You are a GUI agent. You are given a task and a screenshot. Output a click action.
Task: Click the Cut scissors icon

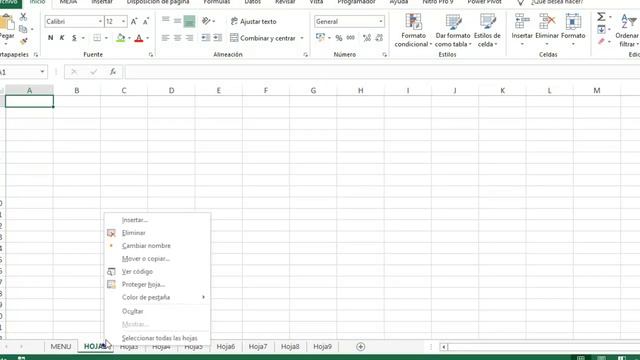pos(23,17)
